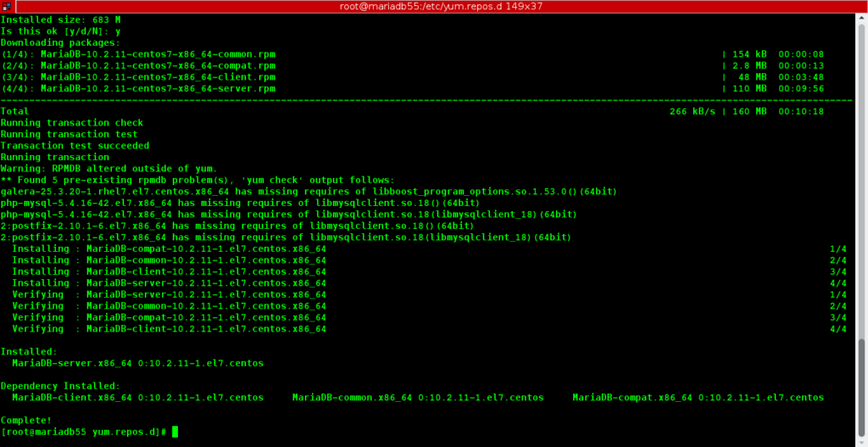Click 'MariaDB-10.2.11-centos7-x86_64-common.rpm' download row

coord(413,54)
